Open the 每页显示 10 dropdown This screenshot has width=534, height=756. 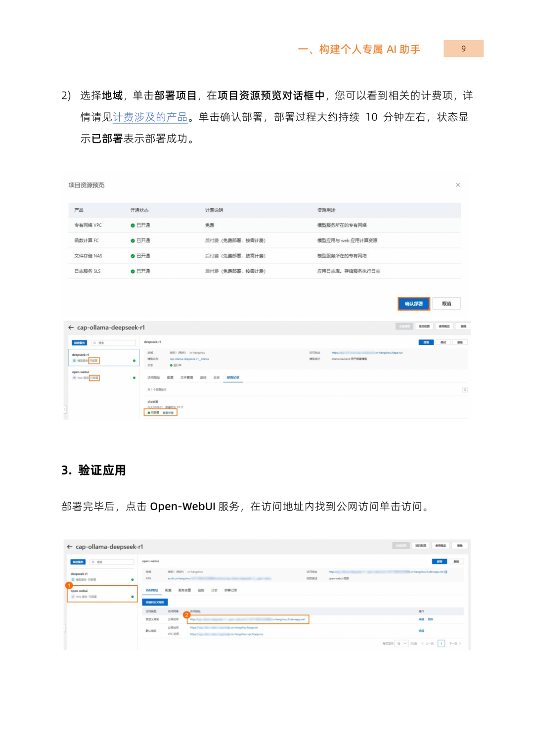pyautogui.click(x=401, y=644)
